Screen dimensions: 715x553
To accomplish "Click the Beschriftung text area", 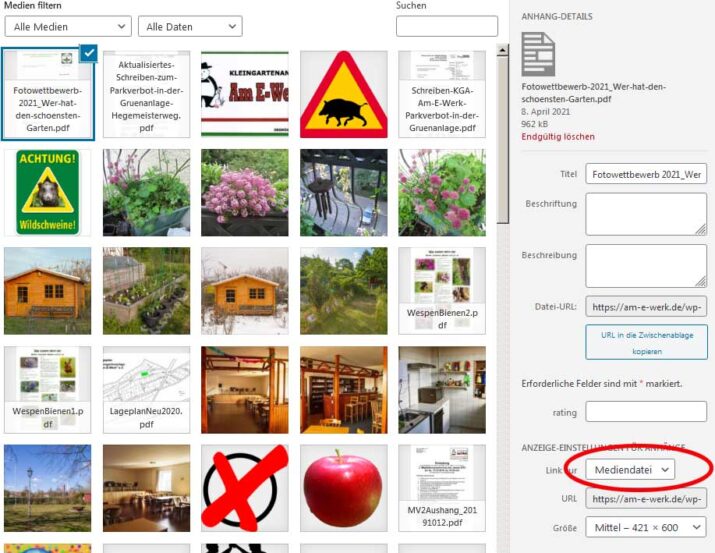I will 646,214.
